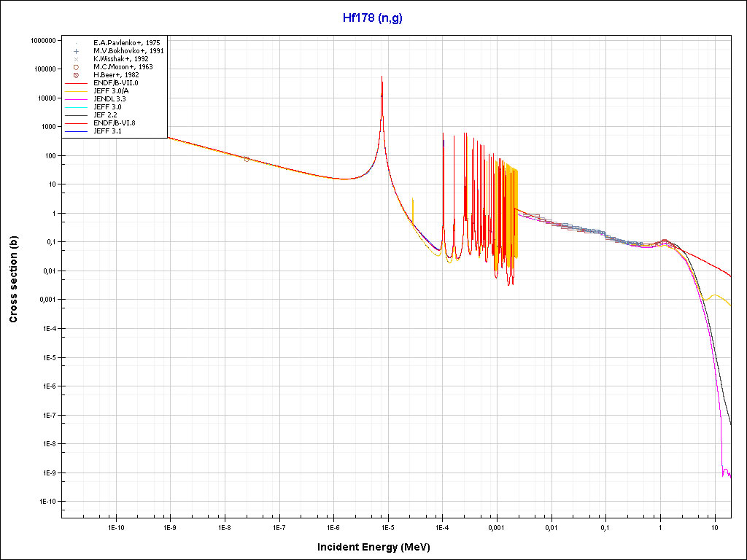Screen dimensions: 747x560
Task: Click the yellow JEFF 3.0/A line swatch
Action: [76, 91]
